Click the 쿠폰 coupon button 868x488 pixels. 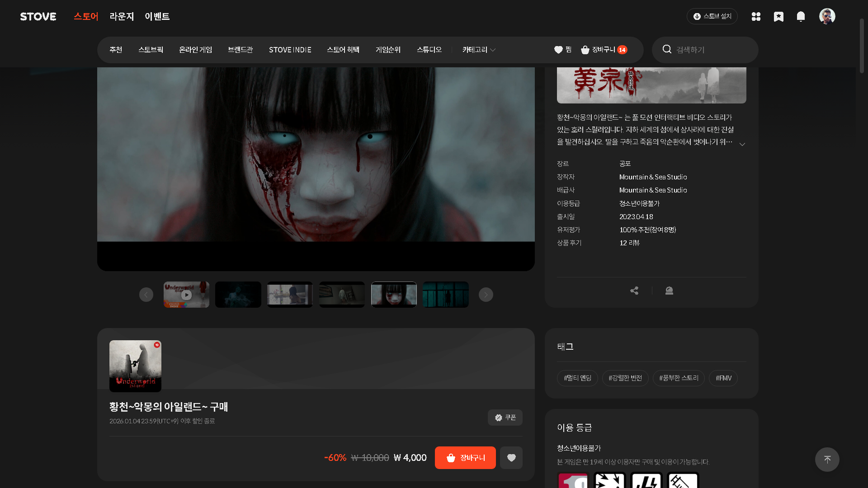505,418
